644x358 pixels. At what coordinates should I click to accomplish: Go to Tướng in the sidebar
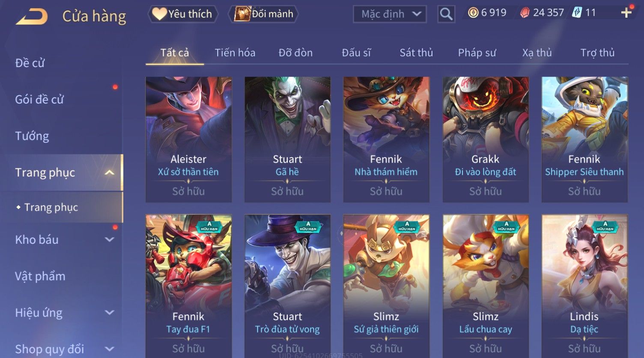click(x=32, y=136)
